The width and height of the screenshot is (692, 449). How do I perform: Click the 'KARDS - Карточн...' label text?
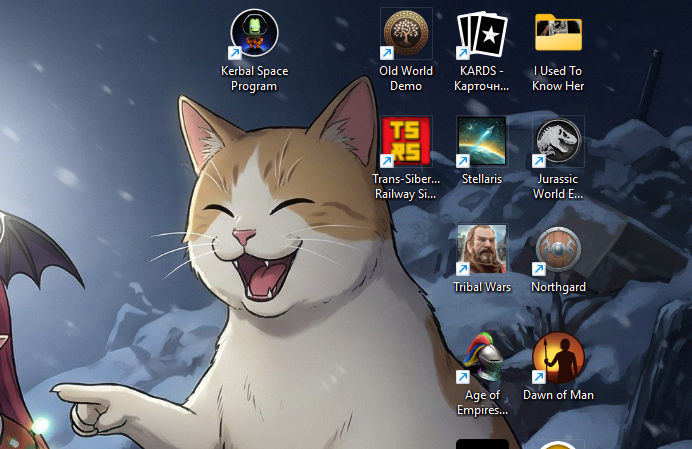tap(482, 78)
